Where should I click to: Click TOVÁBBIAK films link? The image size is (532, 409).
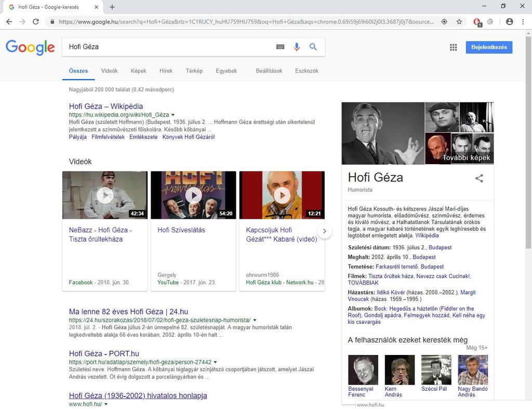363,283
